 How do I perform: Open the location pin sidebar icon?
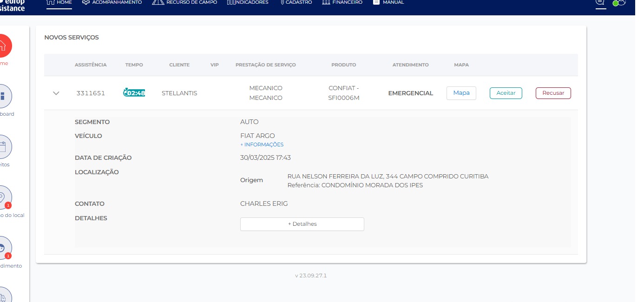coord(3,197)
